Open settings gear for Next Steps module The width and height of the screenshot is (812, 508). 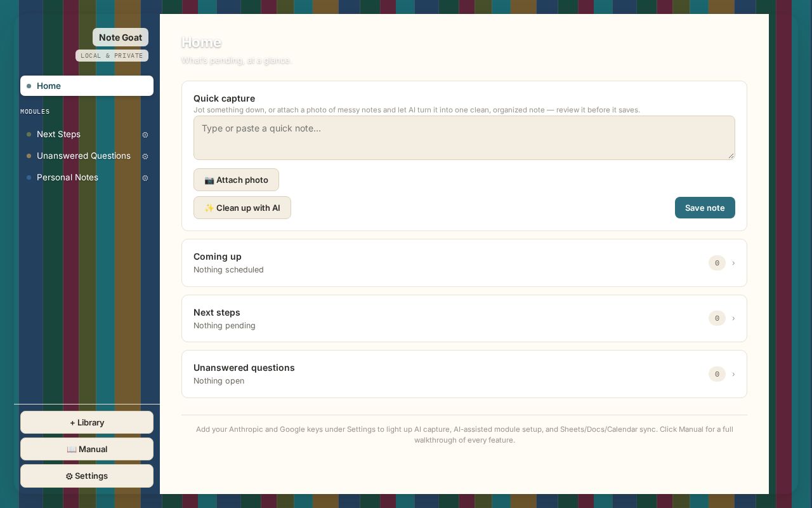coord(145,135)
